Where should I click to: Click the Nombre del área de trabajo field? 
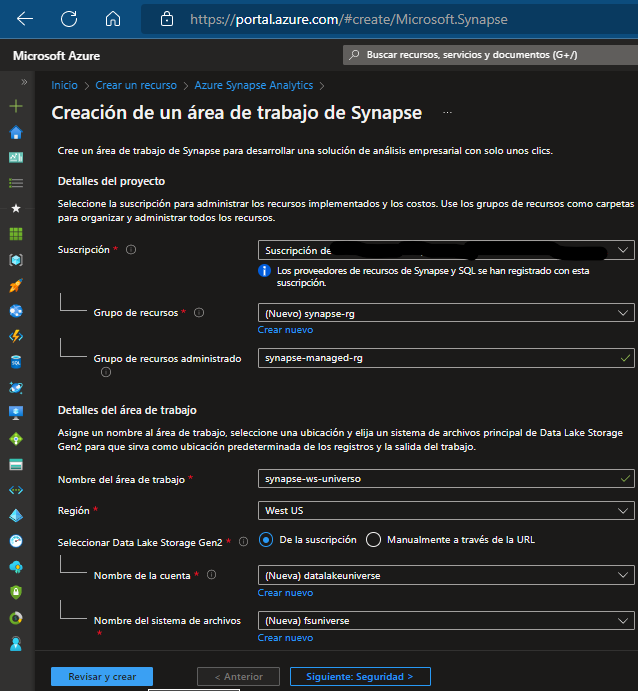(446, 479)
